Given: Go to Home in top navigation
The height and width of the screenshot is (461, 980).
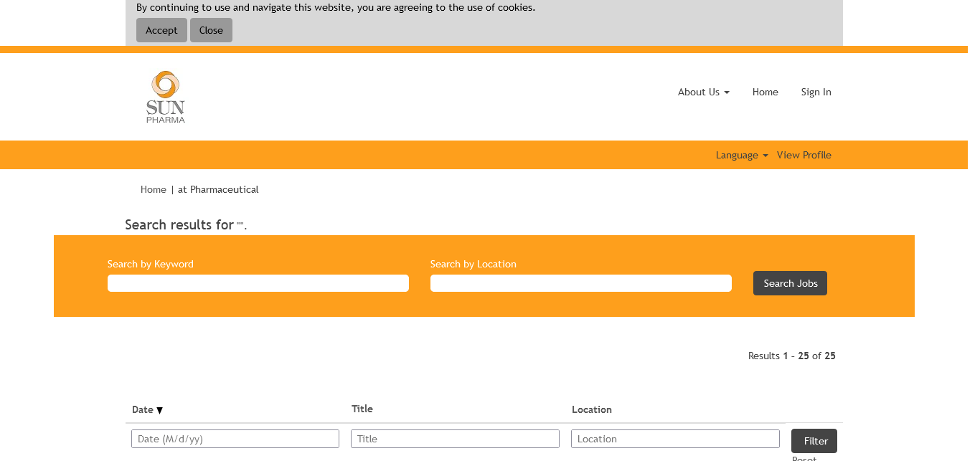Looking at the screenshot, I should pos(765,92).
